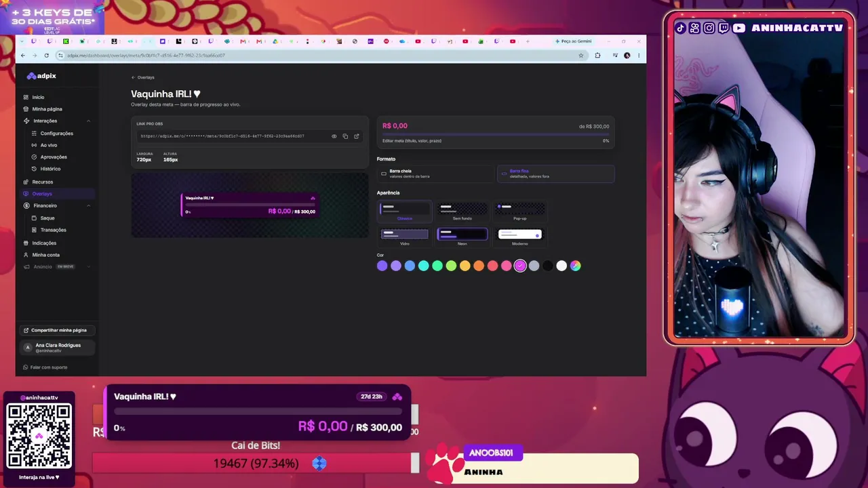
Task: Click Editar meta (título, valor, prazo)
Action: [x=412, y=141]
